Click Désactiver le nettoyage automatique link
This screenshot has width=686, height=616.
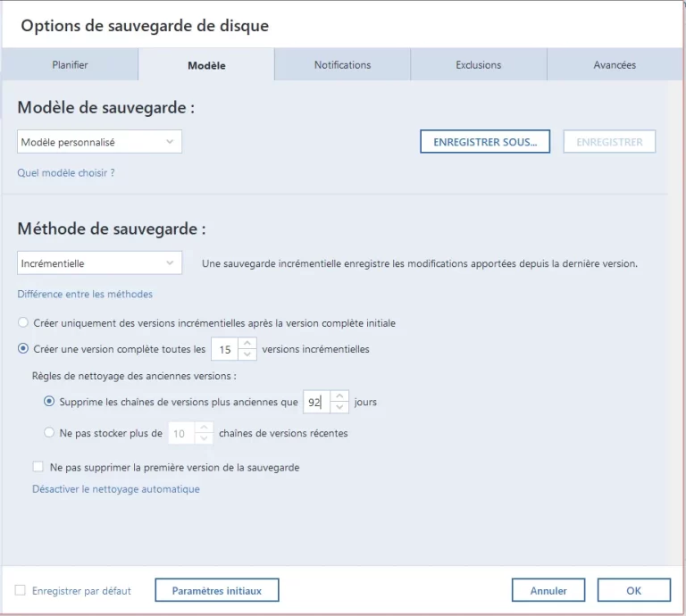click(x=116, y=488)
